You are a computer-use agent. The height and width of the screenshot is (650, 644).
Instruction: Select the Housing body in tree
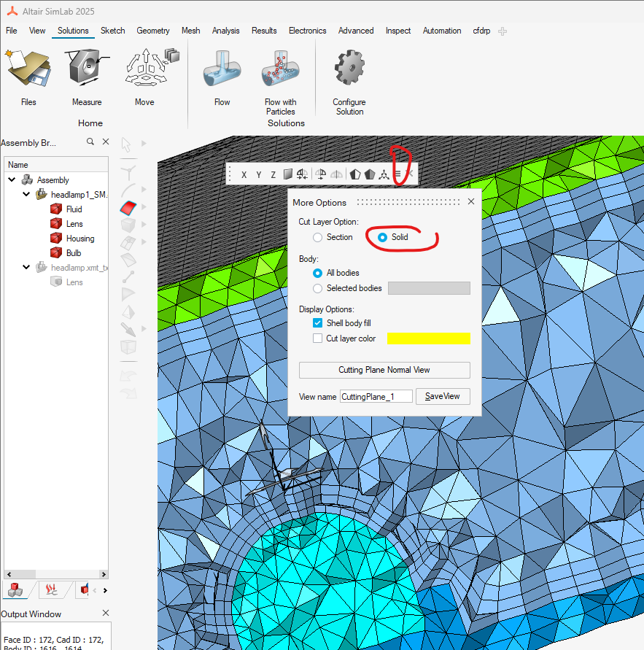point(80,239)
